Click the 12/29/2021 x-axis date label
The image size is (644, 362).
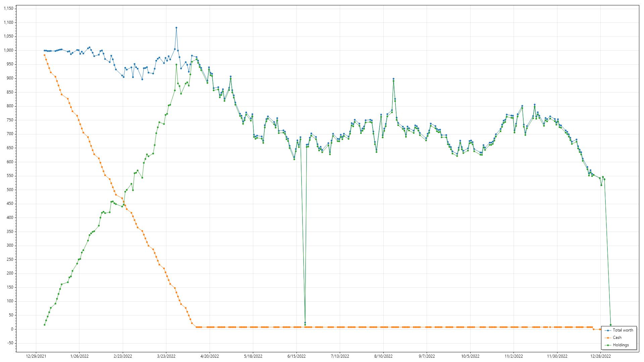(36, 356)
